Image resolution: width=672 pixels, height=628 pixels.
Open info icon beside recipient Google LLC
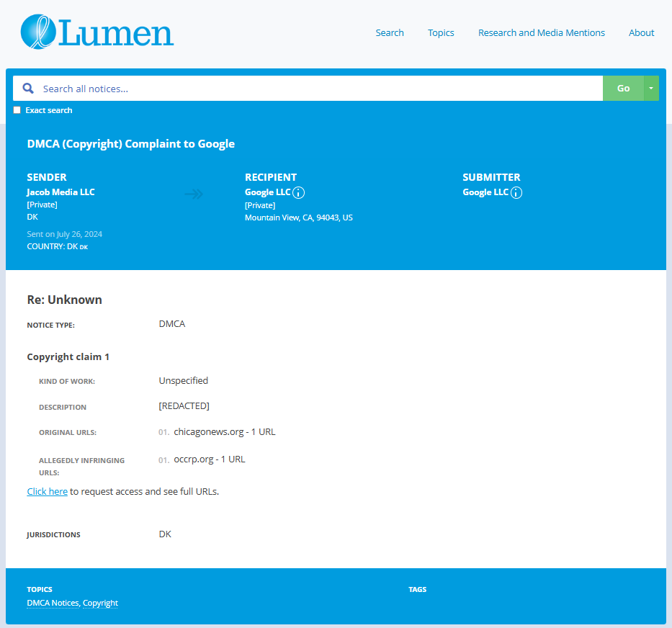[x=298, y=193]
